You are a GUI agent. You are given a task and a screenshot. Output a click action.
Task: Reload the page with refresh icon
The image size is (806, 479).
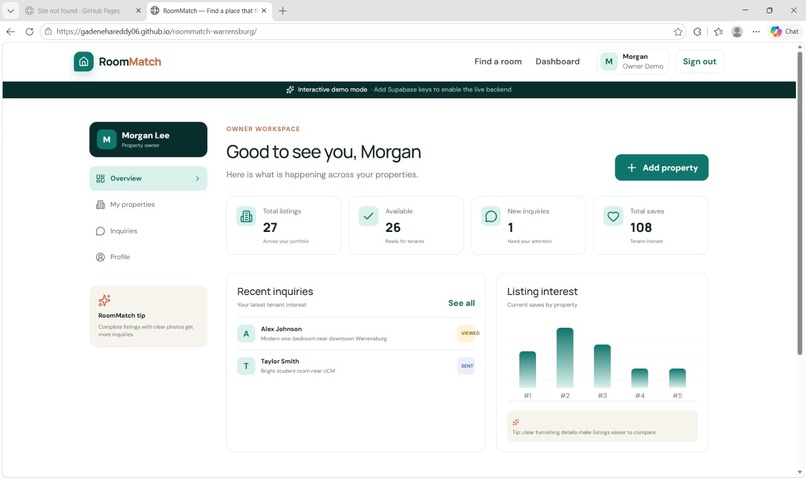29,31
